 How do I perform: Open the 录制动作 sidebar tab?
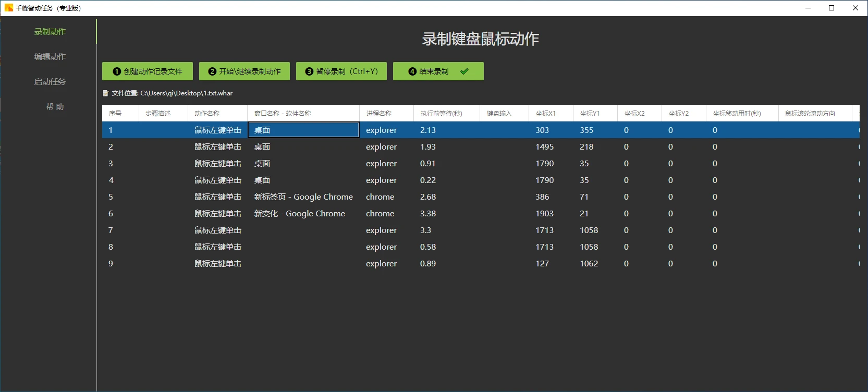pyautogui.click(x=50, y=32)
